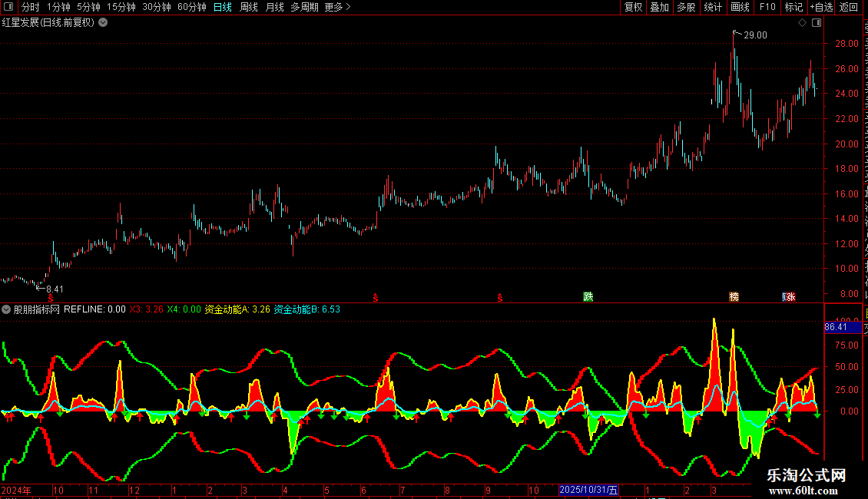Click the 叠加 overlay button
The height and width of the screenshot is (499, 868).
click(x=660, y=7)
